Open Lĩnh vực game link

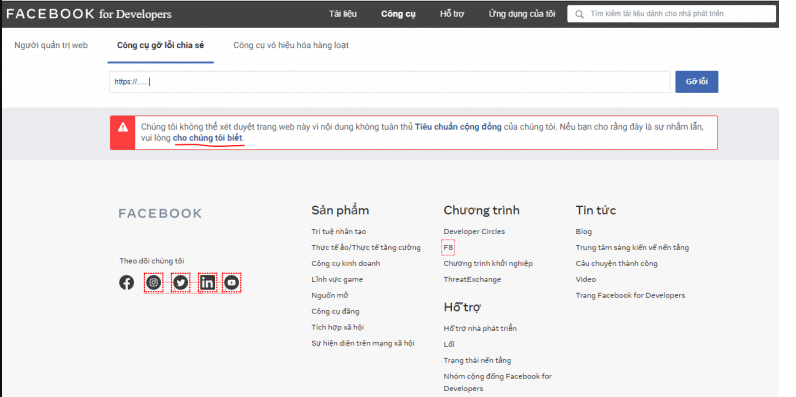tap(337, 280)
